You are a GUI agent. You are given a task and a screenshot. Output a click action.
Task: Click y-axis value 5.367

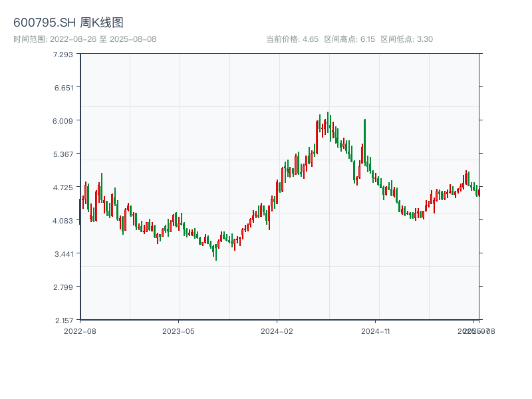pos(63,154)
